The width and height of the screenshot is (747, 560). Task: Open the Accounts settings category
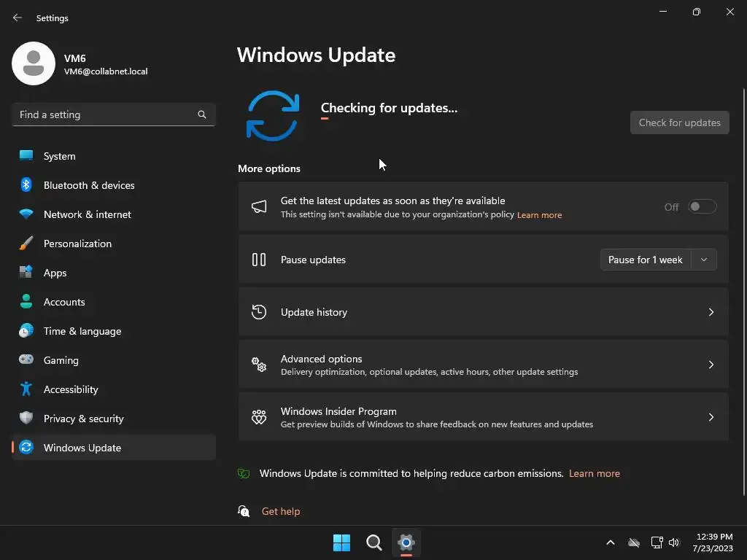[x=114, y=301]
